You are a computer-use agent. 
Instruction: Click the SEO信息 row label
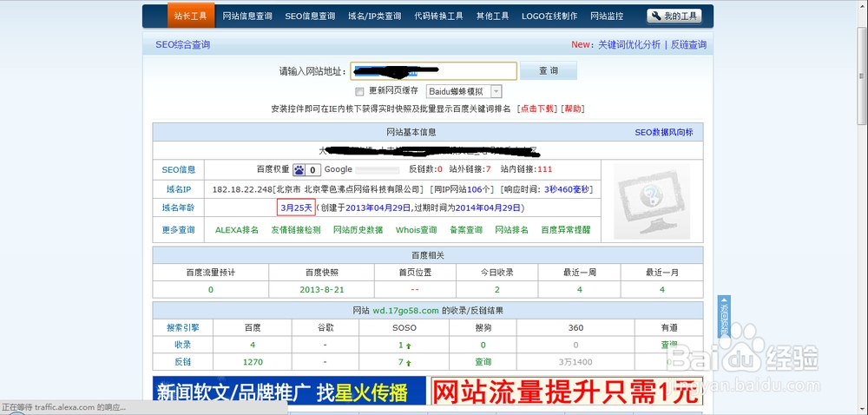tap(179, 170)
